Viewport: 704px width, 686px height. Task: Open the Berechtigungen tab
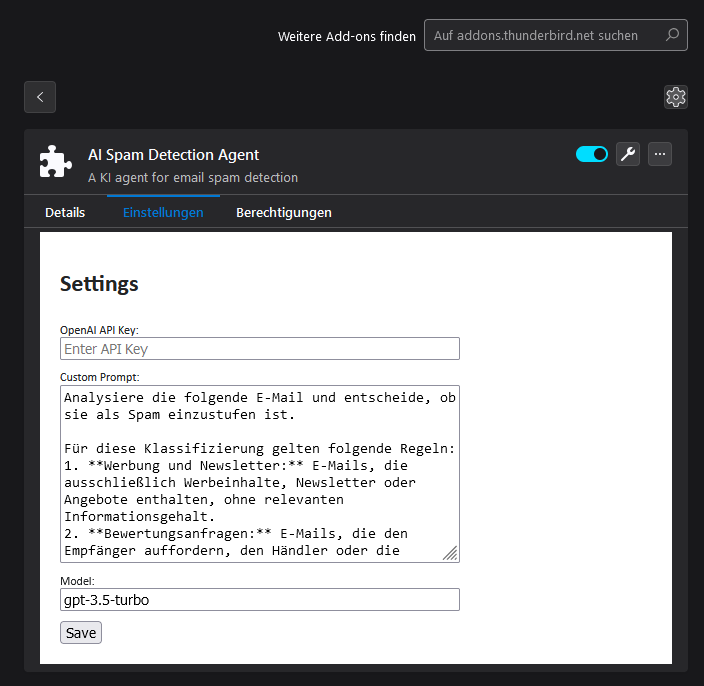[x=284, y=213]
